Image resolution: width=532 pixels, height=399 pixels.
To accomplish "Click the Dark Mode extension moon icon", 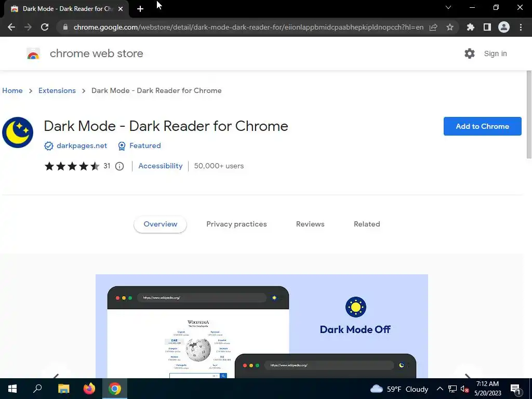I will 18,132.
